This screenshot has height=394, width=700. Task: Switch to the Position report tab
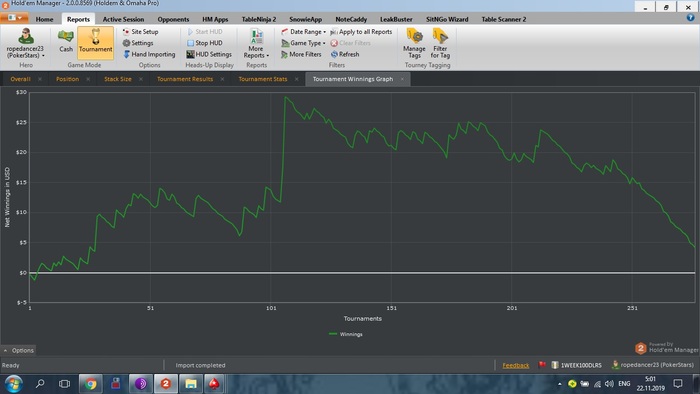click(x=67, y=79)
